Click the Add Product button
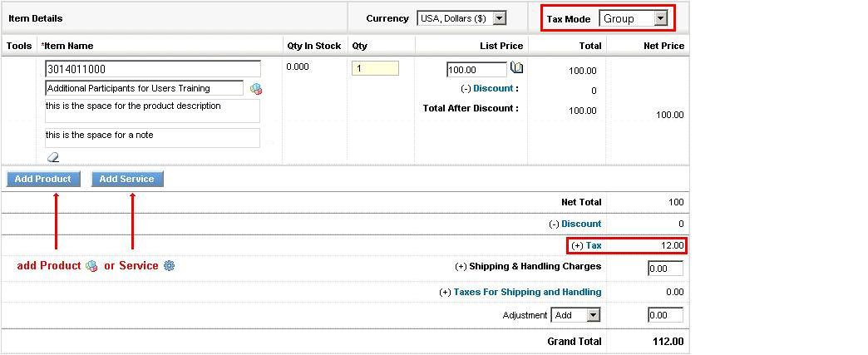Image resolution: width=868 pixels, height=355 pixels. pos(43,179)
